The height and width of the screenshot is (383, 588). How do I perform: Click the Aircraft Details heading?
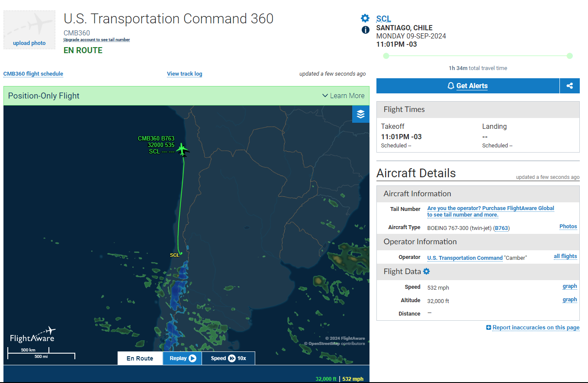click(x=416, y=173)
